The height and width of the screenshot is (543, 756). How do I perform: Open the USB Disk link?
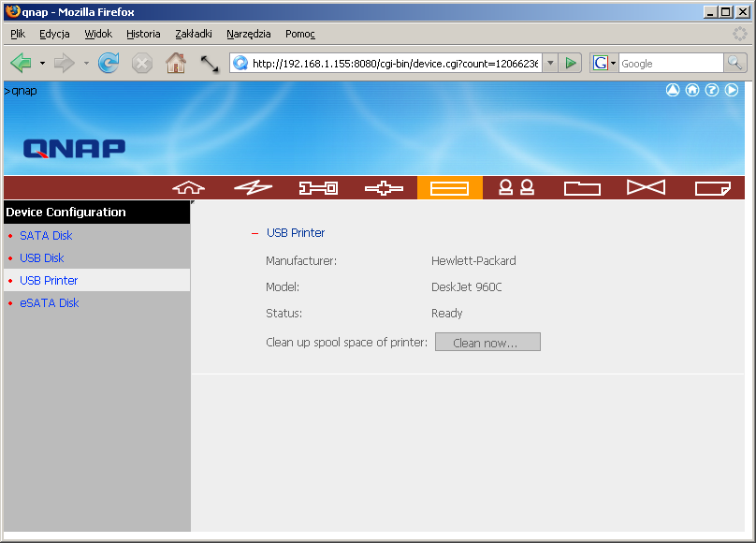pyautogui.click(x=42, y=258)
